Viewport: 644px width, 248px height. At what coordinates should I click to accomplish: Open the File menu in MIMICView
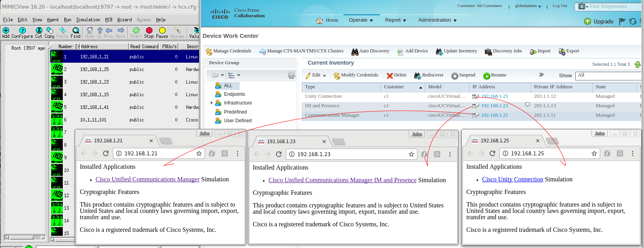(x=8, y=20)
